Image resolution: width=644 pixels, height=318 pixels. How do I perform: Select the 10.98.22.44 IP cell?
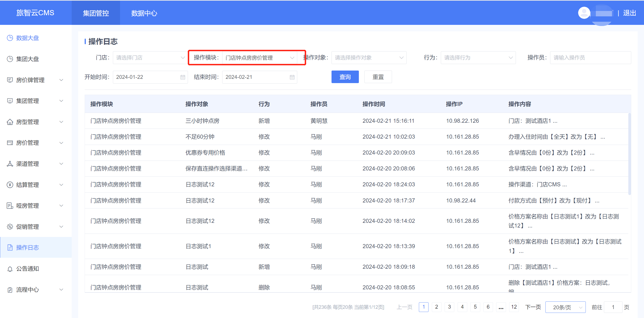click(461, 200)
